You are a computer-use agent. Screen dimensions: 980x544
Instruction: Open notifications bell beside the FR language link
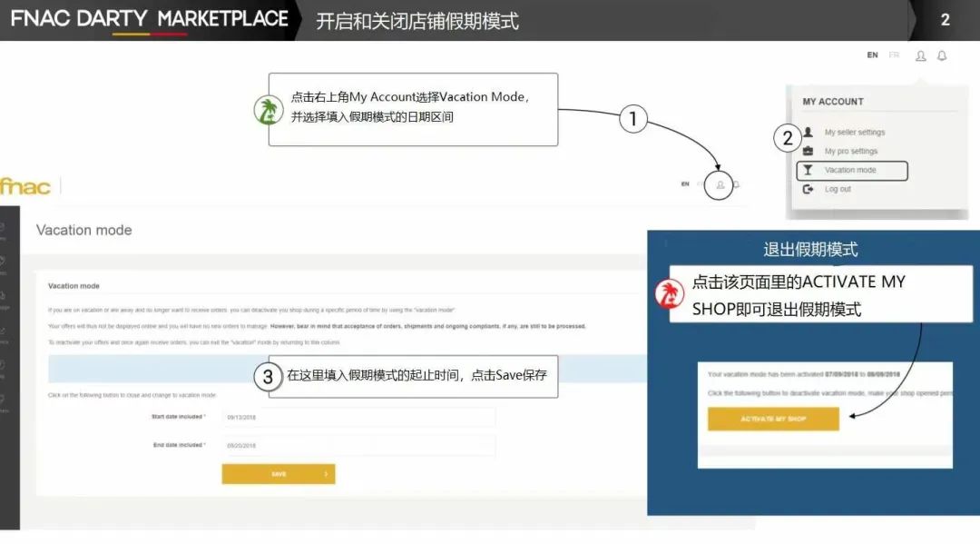coord(942,55)
